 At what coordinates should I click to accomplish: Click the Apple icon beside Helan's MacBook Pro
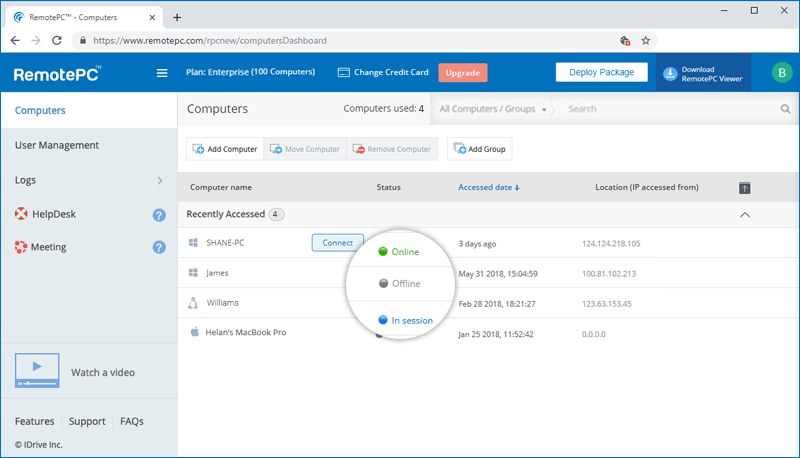[x=194, y=332]
